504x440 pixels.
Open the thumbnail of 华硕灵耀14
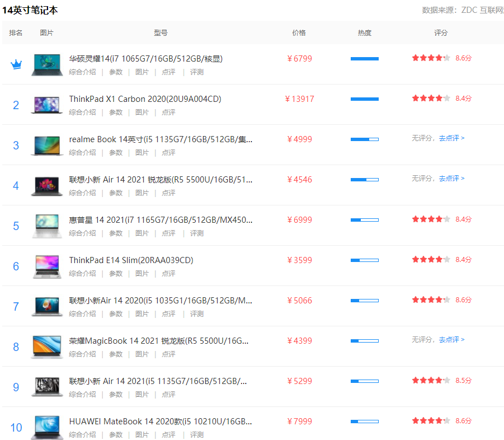pos(46,63)
